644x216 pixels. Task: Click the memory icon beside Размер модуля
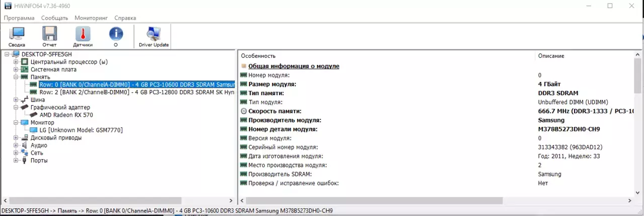(244, 84)
